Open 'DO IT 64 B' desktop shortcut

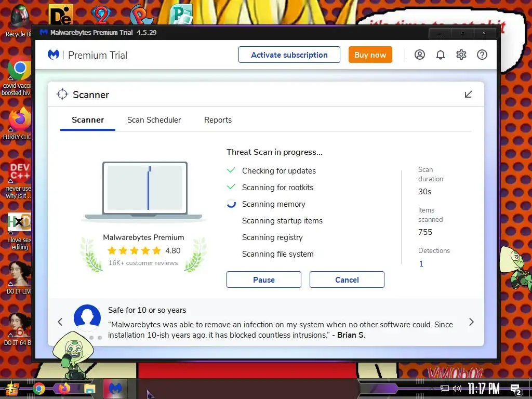click(x=19, y=329)
